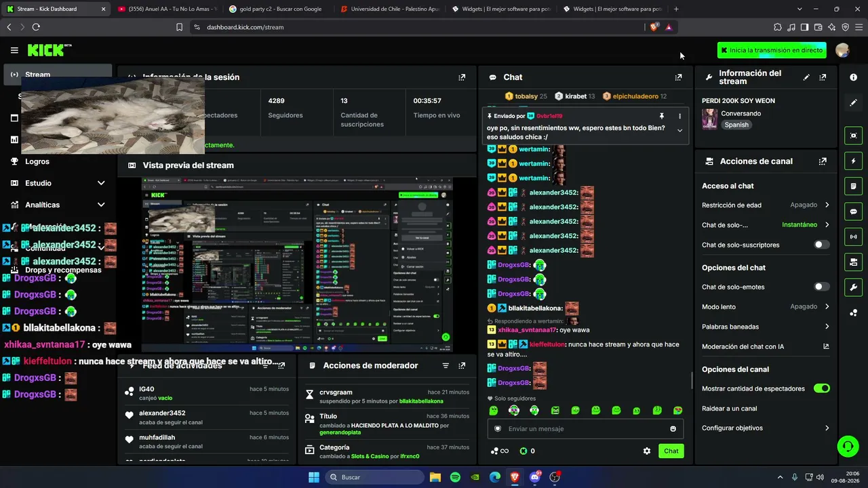Send message with the green Chat button
Image resolution: width=868 pixels, height=488 pixels.
pyautogui.click(x=671, y=451)
